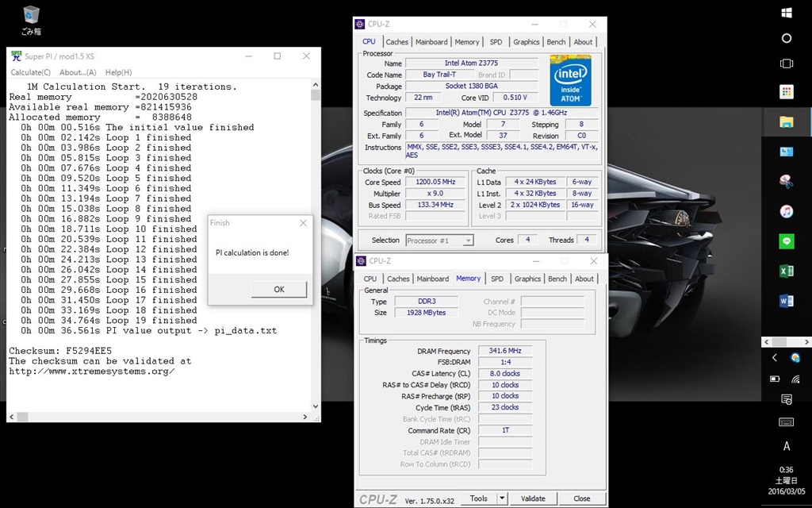Launch Excel from the taskbar
812x508 pixels.
(x=786, y=271)
